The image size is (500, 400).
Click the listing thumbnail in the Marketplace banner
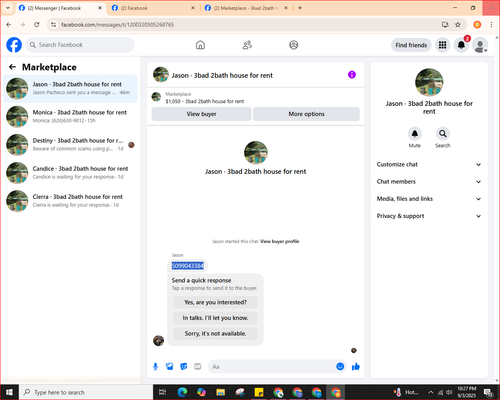pyautogui.click(x=156, y=97)
